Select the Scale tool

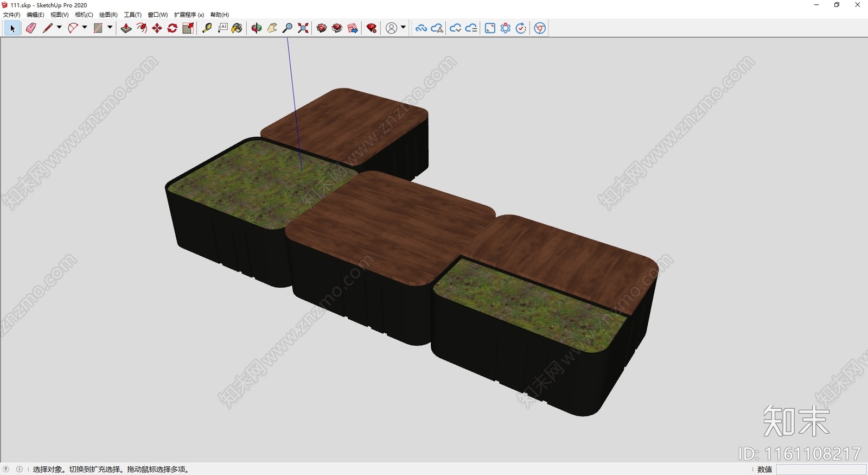(x=188, y=28)
